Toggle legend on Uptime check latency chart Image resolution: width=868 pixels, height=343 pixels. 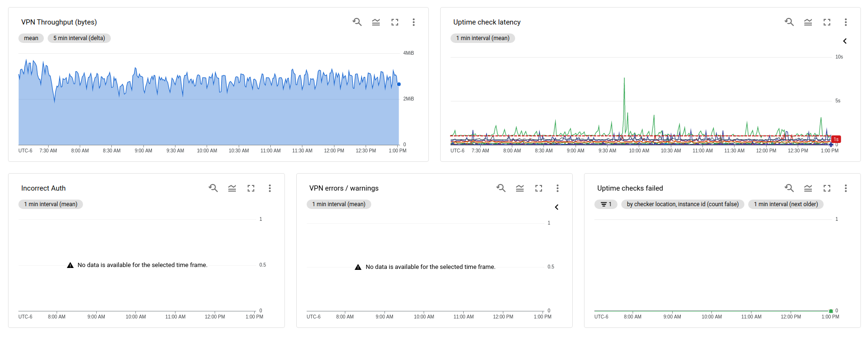(x=808, y=22)
